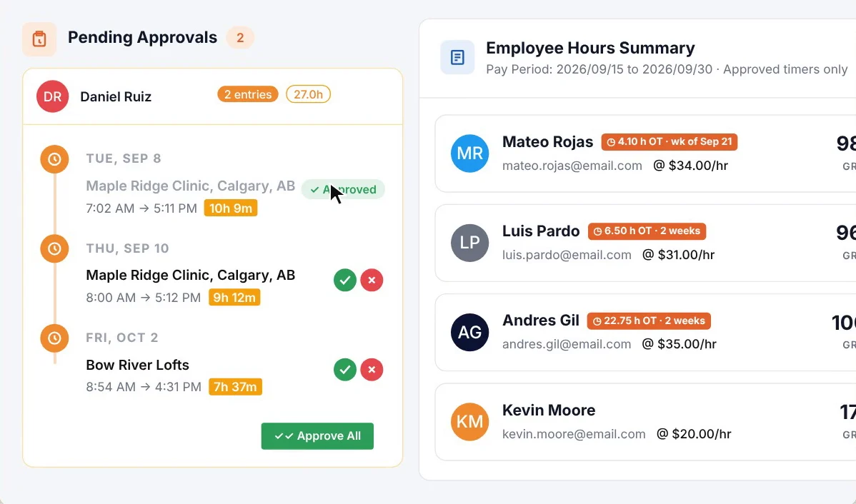Screen dimensions: 856x504
Task: Click the 8:54 AM → 4:31 PM time range
Action: (x=144, y=387)
